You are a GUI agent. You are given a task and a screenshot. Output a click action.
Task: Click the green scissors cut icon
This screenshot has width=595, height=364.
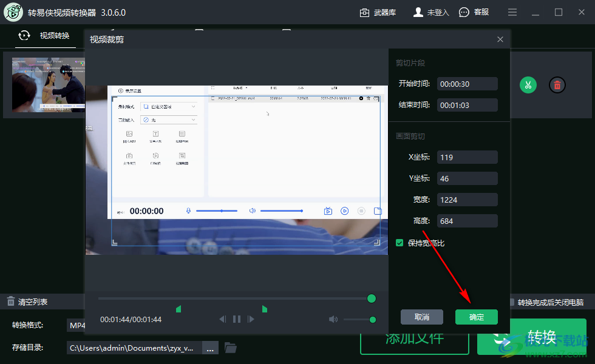click(x=528, y=85)
